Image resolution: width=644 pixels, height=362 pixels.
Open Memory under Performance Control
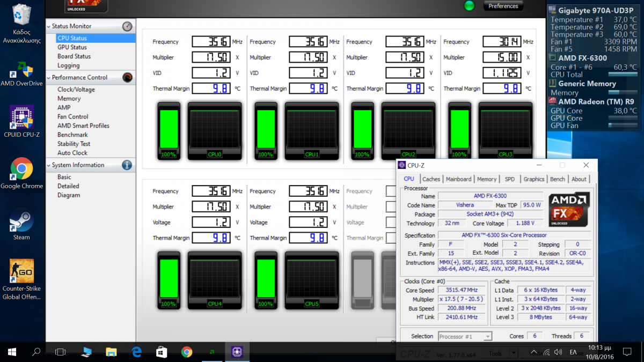pos(69,99)
